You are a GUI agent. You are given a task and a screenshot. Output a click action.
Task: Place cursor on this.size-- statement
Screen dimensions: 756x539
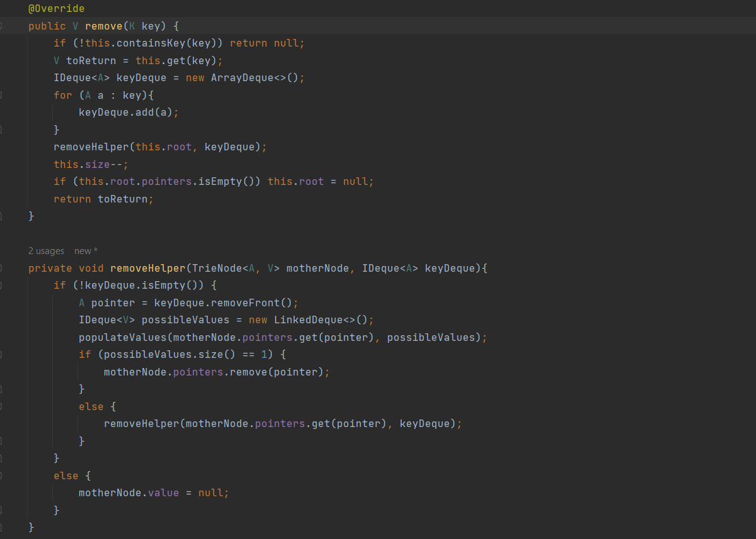[91, 164]
